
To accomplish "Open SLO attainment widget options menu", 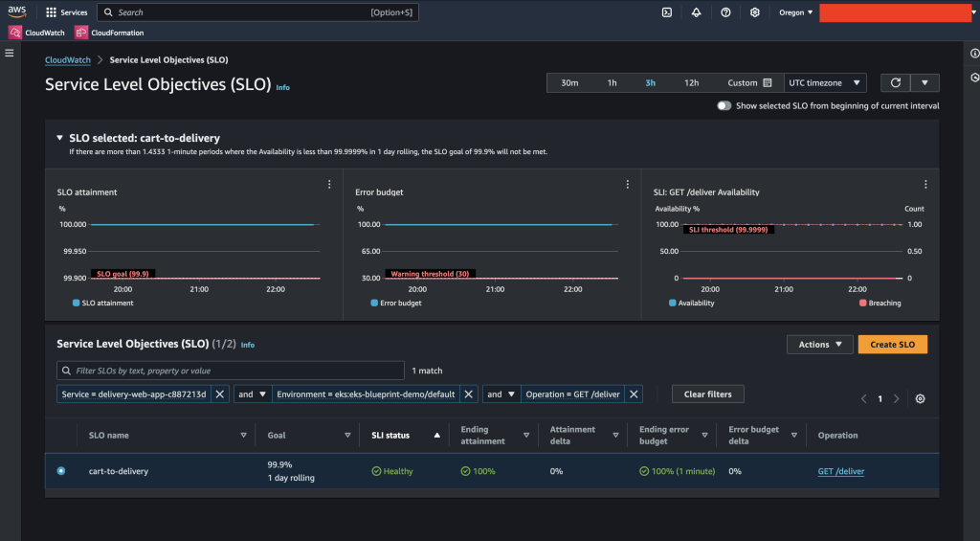I will click(x=329, y=185).
